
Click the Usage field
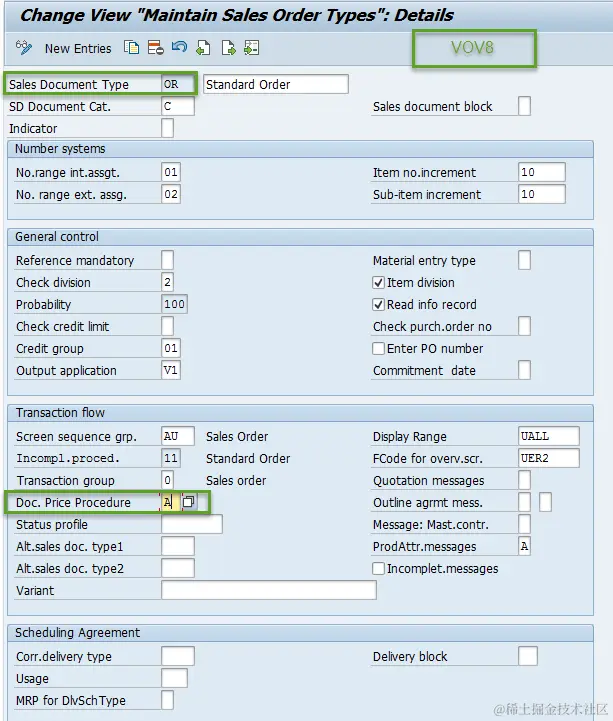174,679
